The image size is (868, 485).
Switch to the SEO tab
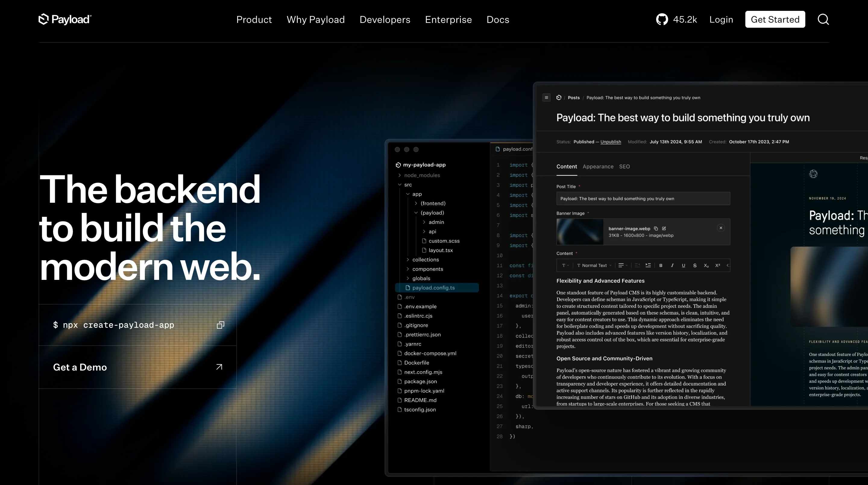[624, 167]
